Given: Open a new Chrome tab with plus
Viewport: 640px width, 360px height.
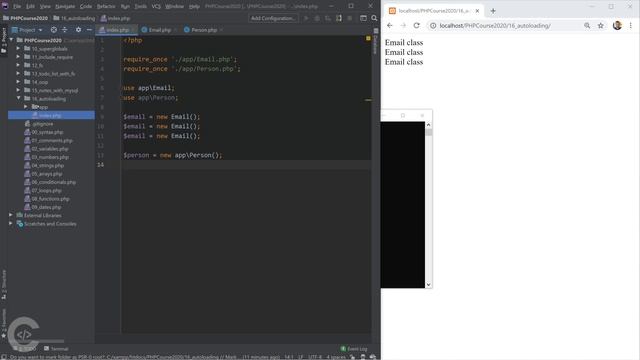Looking at the screenshot, I should (493, 11).
